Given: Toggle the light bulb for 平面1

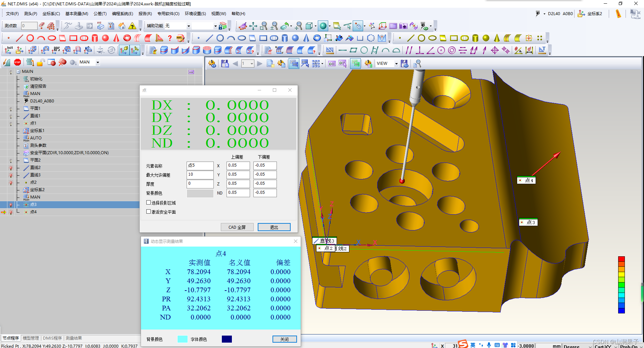Looking at the screenshot, I should point(11,108).
